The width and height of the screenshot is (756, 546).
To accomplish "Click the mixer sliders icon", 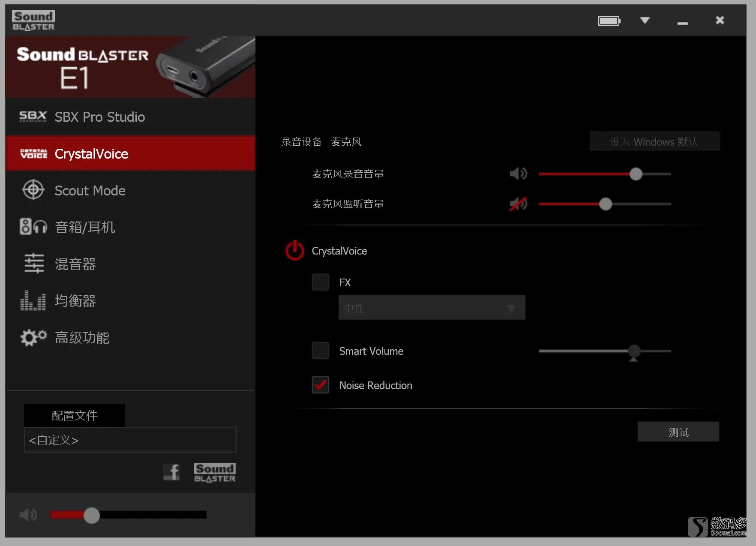I will tap(34, 263).
